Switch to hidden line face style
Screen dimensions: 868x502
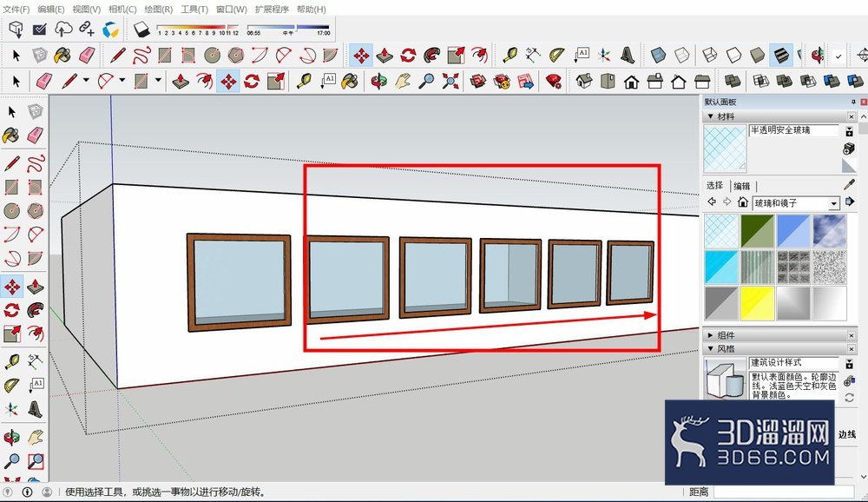[733, 55]
